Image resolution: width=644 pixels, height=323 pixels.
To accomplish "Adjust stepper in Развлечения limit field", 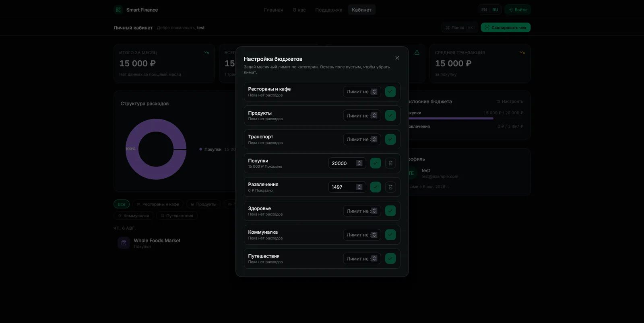I will [359, 187].
